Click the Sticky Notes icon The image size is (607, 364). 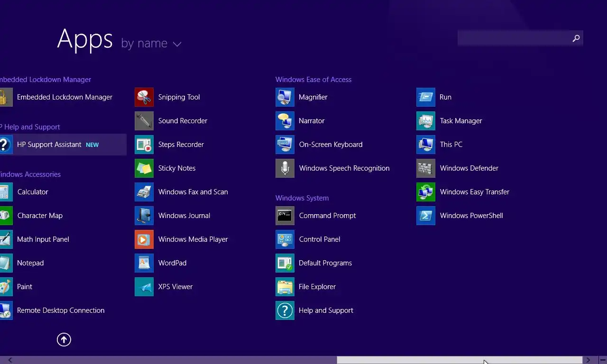point(144,168)
